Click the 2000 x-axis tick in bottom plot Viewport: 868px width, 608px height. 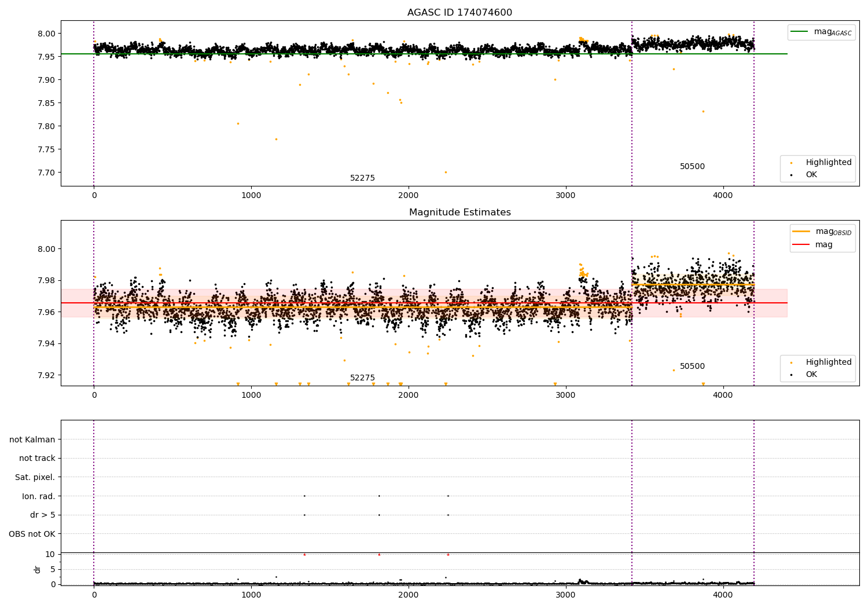pos(409,595)
